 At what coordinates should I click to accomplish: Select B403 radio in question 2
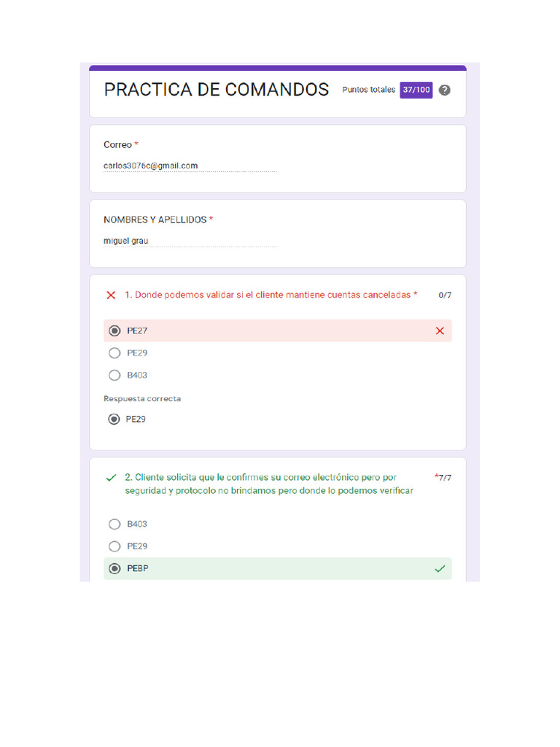click(114, 524)
